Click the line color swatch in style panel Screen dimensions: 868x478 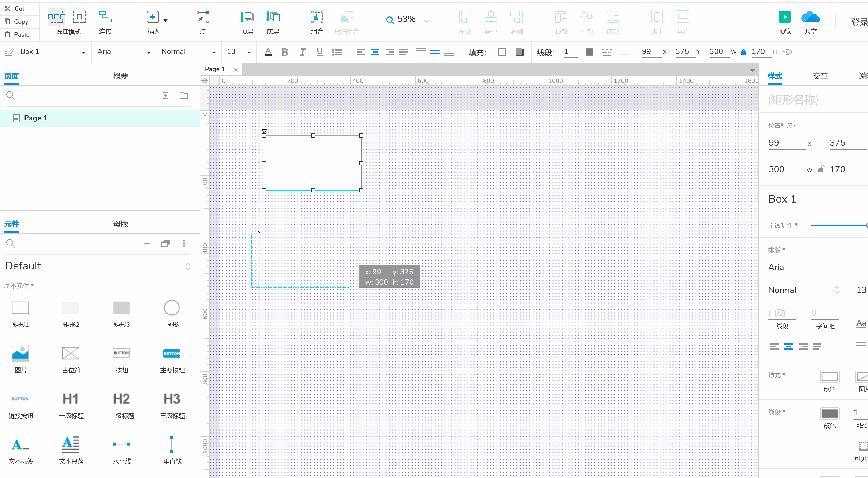click(x=829, y=414)
